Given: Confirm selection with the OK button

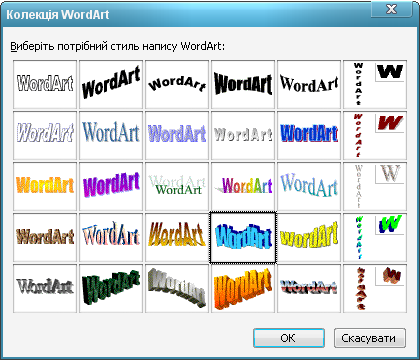Looking at the screenshot, I should coord(289,338).
